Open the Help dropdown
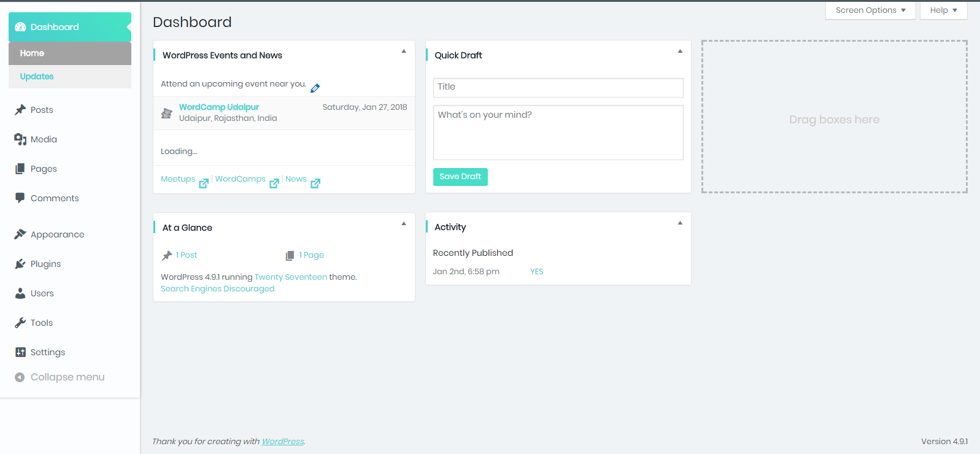This screenshot has width=980, height=454. [944, 10]
